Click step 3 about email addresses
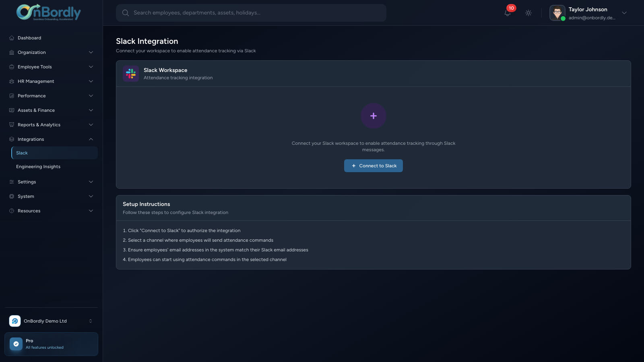The width and height of the screenshot is (644, 362). (215, 250)
